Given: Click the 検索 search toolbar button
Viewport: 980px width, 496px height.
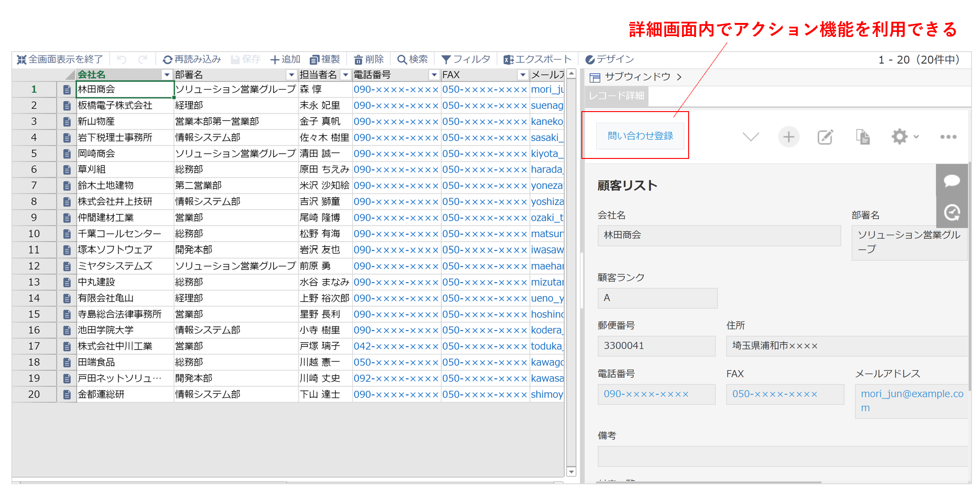Looking at the screenshot, I should tap(412, 60).
